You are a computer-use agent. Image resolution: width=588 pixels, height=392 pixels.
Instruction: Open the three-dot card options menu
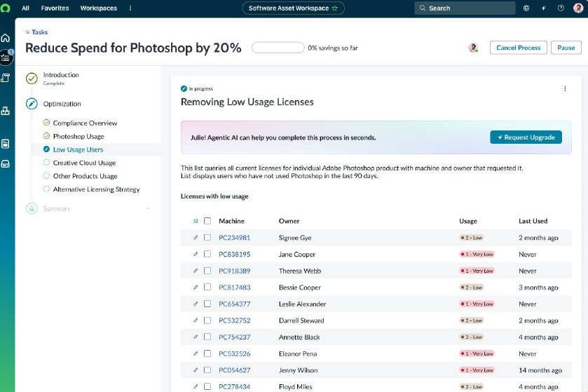565,89
